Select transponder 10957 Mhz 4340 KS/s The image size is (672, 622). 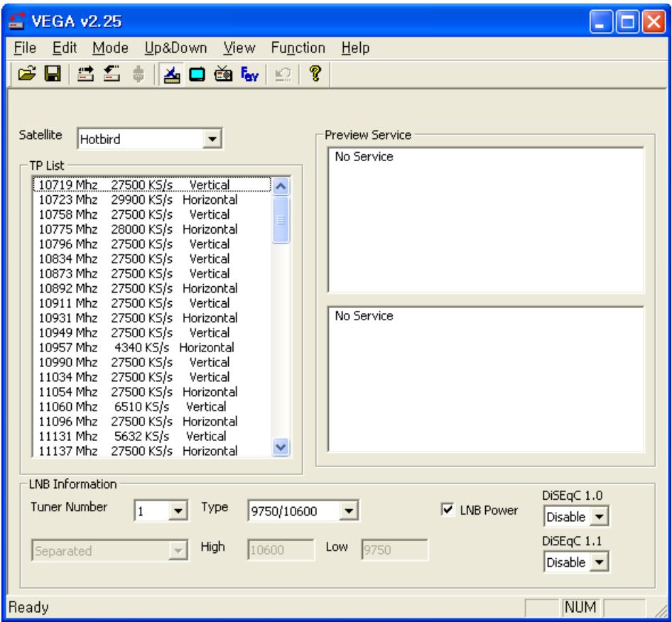click(152, 347)
